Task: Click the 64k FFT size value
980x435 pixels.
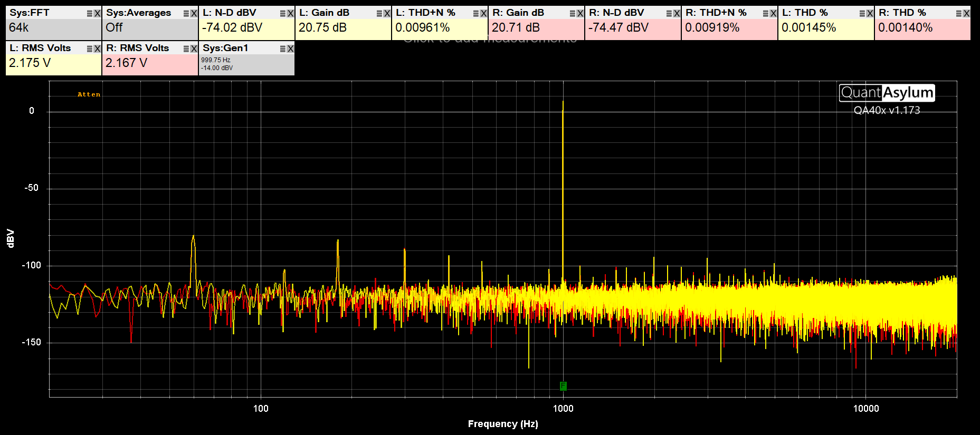Action: 19,27
